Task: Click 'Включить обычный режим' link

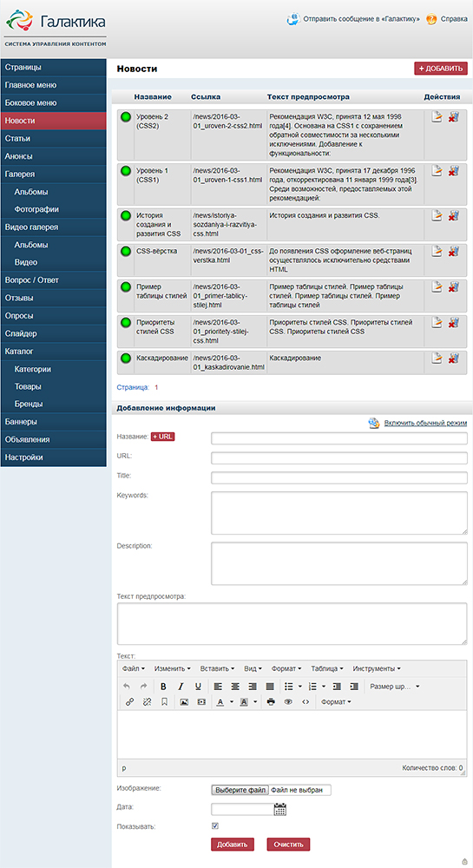Action: [x=426, y=423]
